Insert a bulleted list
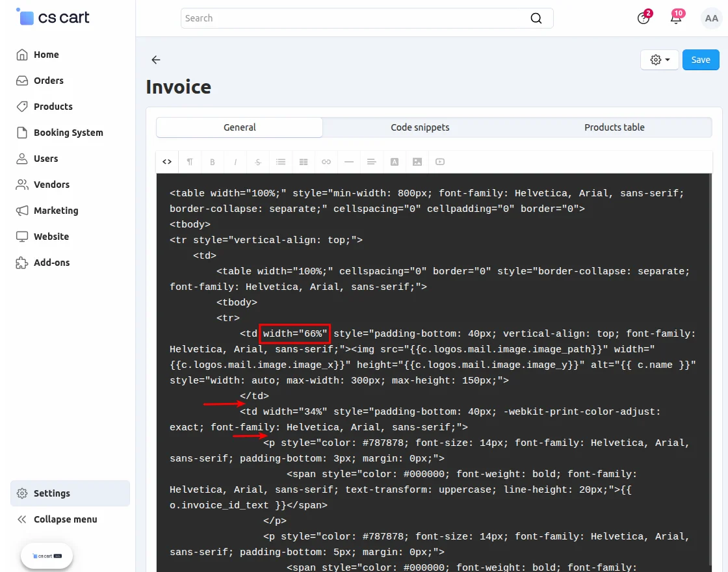Screen dimensions: 728x572 281,162
